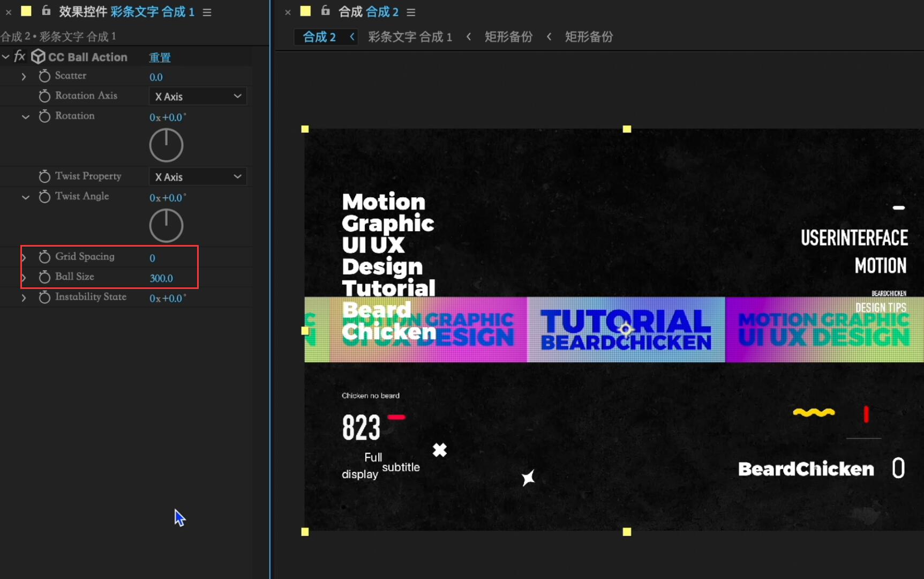Click the Instability State value
This screenshot has height=579, width=924.
tap(168, 298)
